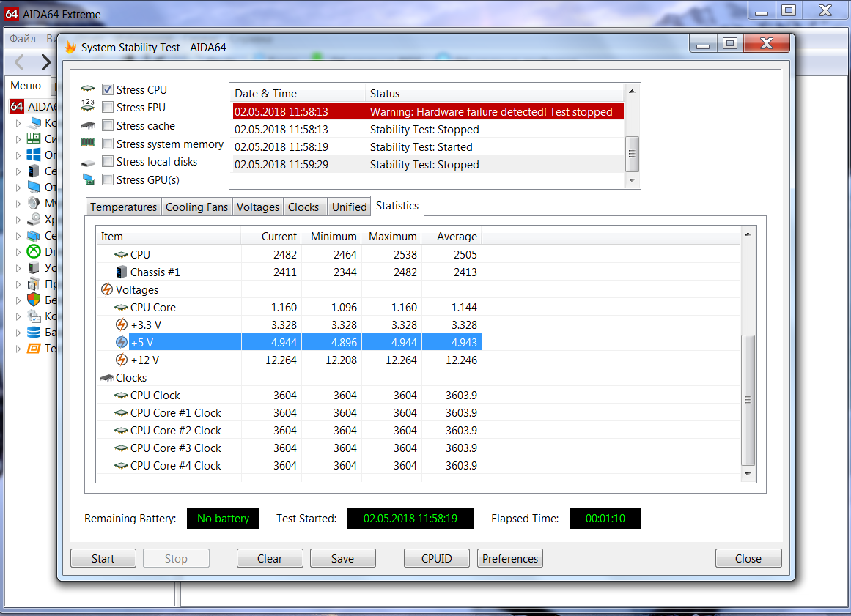Click the 123 icon beside Stress FPU
Image resolution: width=851 pixels, height=616 pixels.
tap(87, 105)
